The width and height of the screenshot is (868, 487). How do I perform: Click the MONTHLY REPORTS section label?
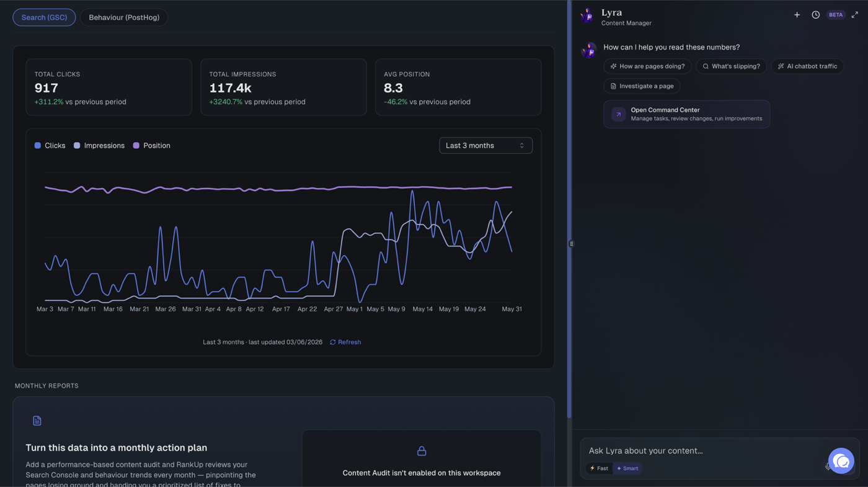click(x=46, y=386)
